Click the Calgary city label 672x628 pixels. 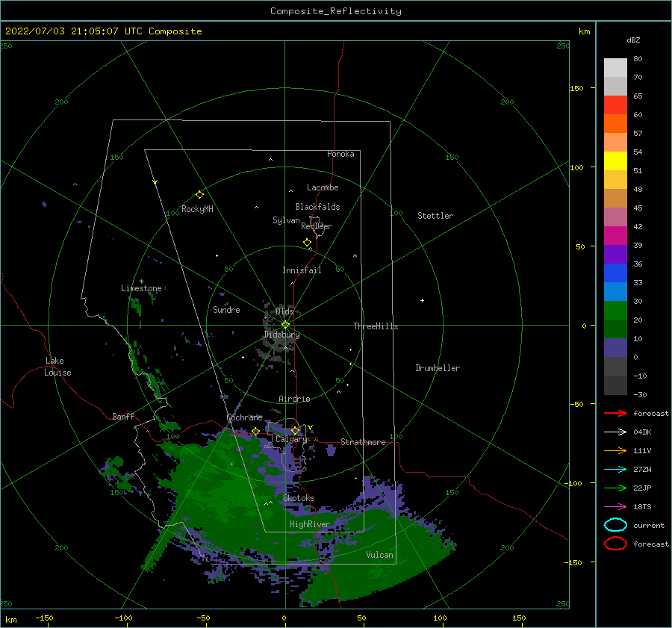click(291, 439)
